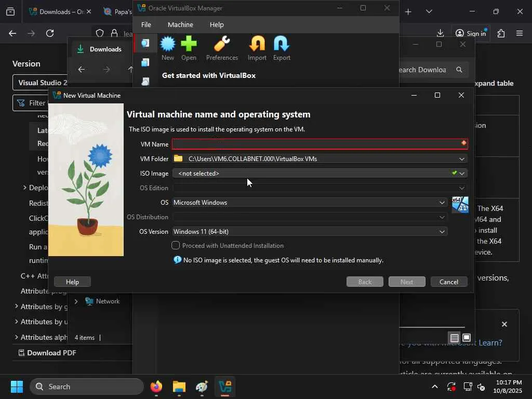The height and width of the screenshot is (399, 532).
Task: Click the red error marker in VM Name field
Action: (x=463, y=143)
